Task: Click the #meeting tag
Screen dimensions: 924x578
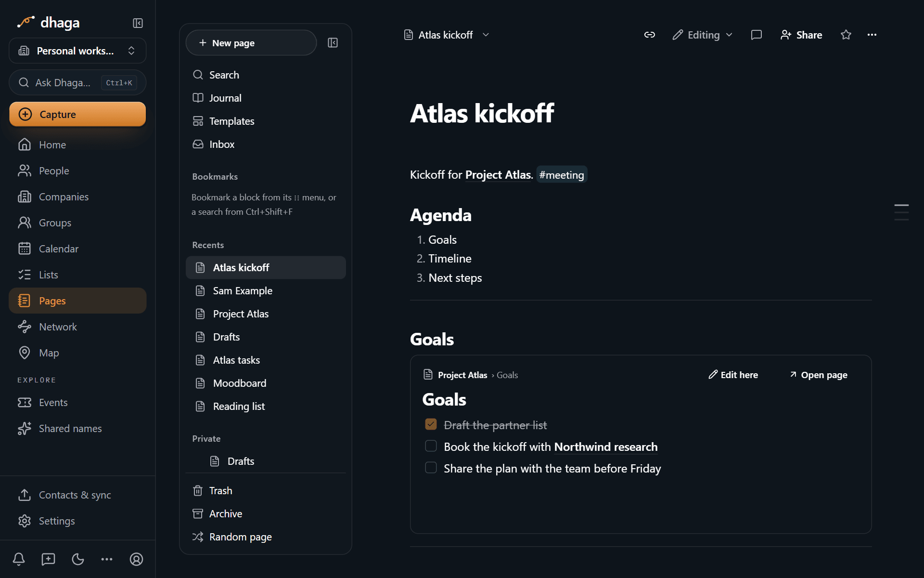Action: pyautogui.click(x=562, y=175)
